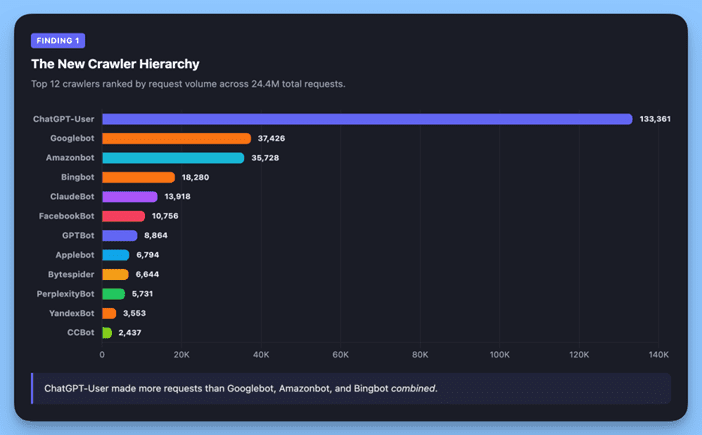Select the purple ClaudeBot bar

129,197
